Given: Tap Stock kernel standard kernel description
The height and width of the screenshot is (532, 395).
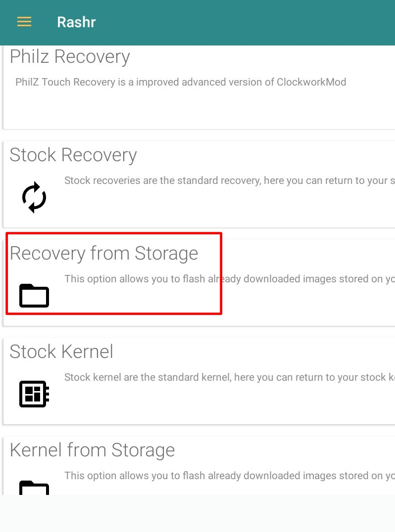Looking at the screenshot, I should coord(230,377).
